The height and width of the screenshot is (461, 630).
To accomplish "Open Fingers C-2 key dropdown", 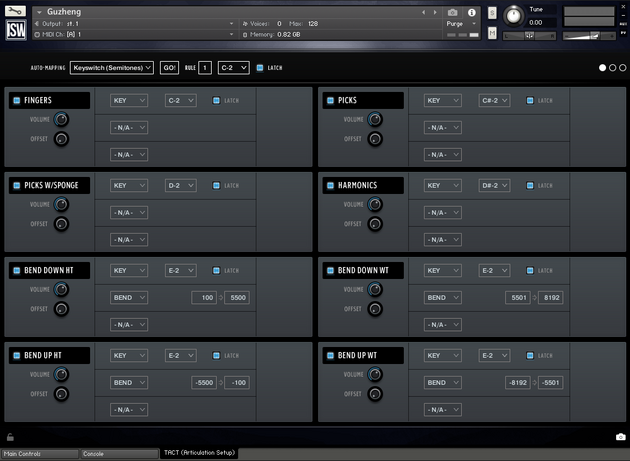I will tap(181, 100).
